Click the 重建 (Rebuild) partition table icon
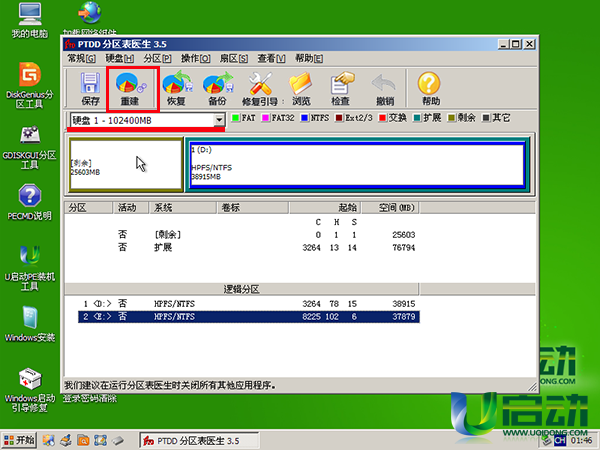The image size is (600, 450). click(130, 88)
